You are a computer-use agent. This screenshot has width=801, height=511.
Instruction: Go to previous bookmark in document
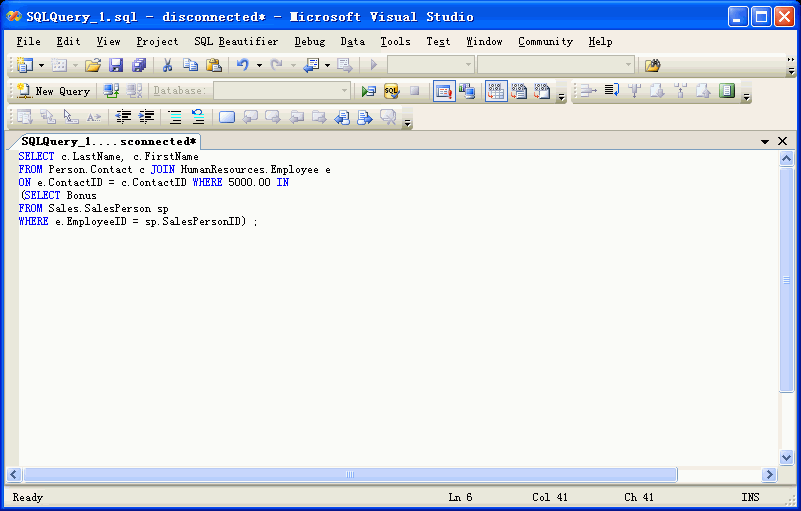(342, 118)
